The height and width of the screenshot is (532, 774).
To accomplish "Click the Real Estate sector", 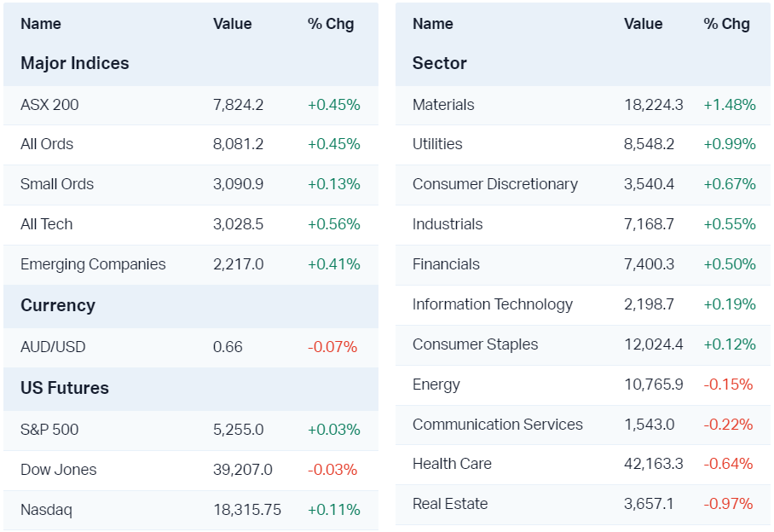I will coord(450,504).
